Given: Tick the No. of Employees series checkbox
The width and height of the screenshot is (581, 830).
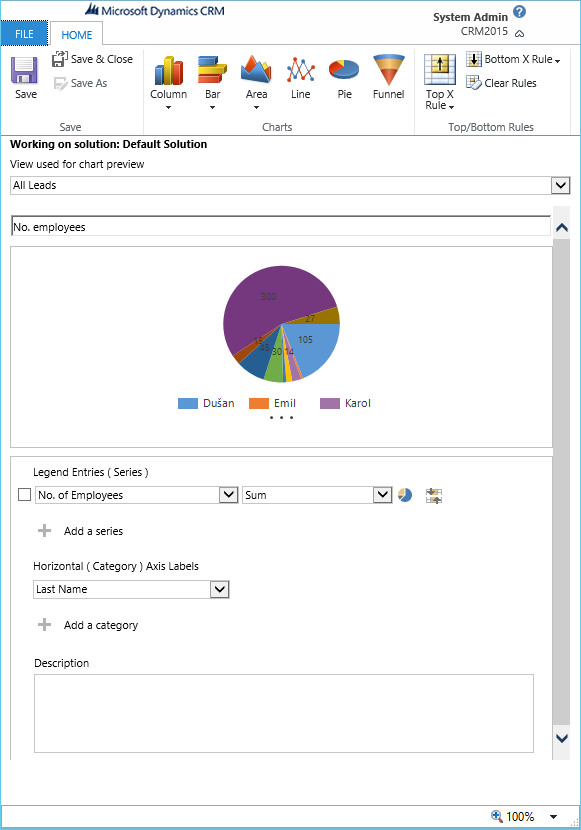Looking at the screenshot, I should pos(24,495).
